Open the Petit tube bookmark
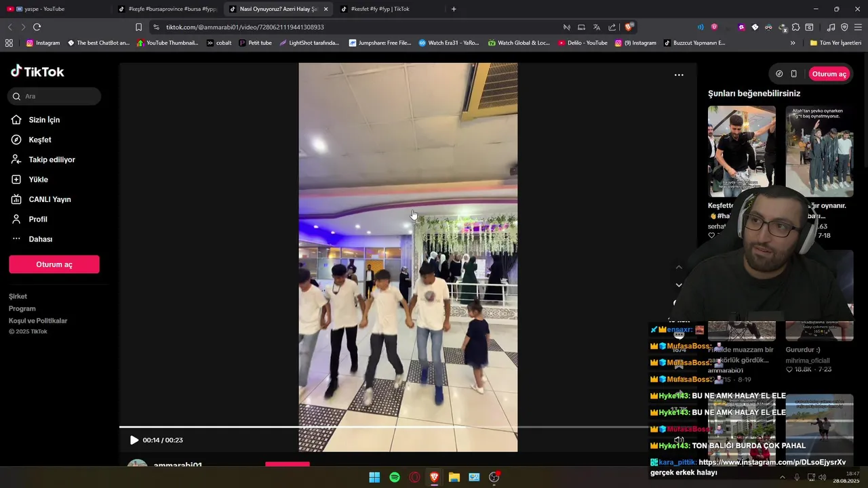The width and height of the screenshot is (868, 488). coord(256,43)
